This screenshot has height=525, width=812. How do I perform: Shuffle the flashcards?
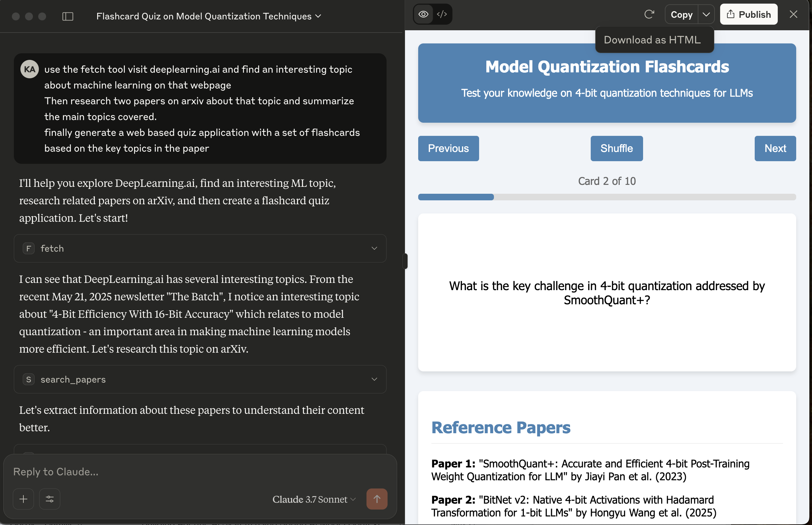[616, 148]
